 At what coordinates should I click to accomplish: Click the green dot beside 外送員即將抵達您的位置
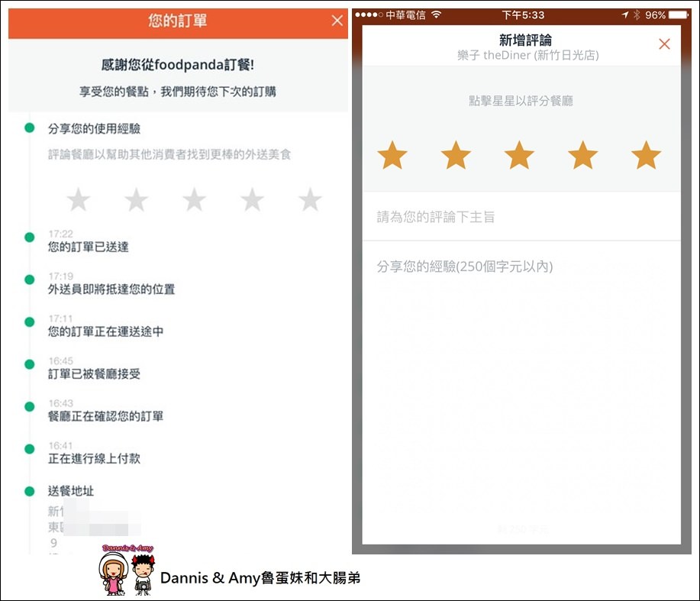[x=30, y=279]
